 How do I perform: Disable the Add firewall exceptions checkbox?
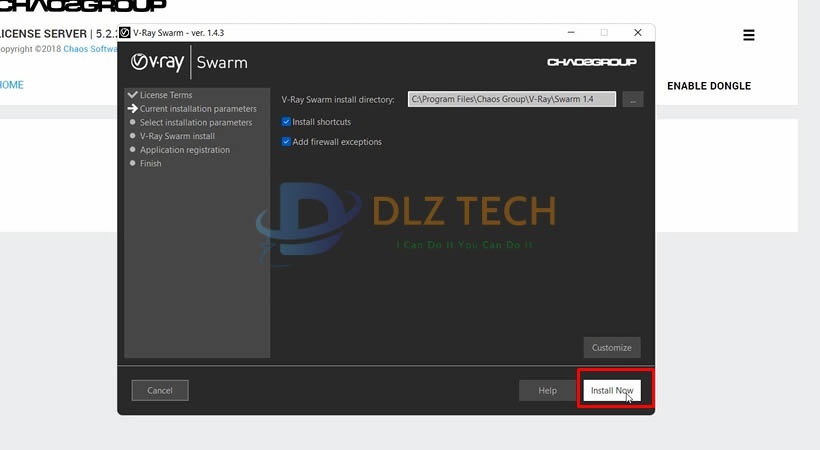[x=286, y=142]
